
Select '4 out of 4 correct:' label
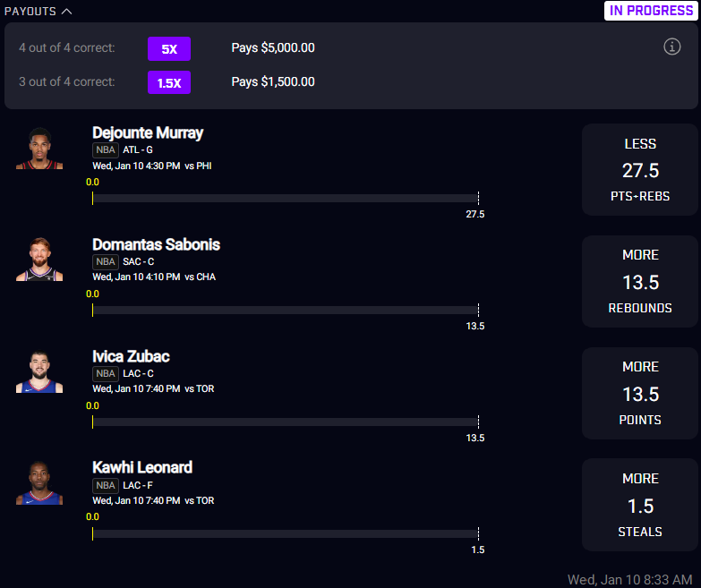click(67, 47)
